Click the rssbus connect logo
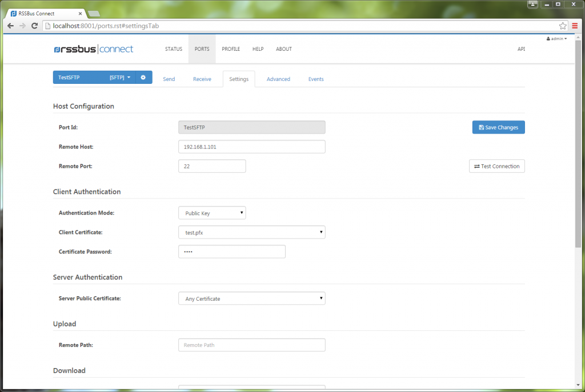Screen dimensions: 585x392 [x=93, y=49]
